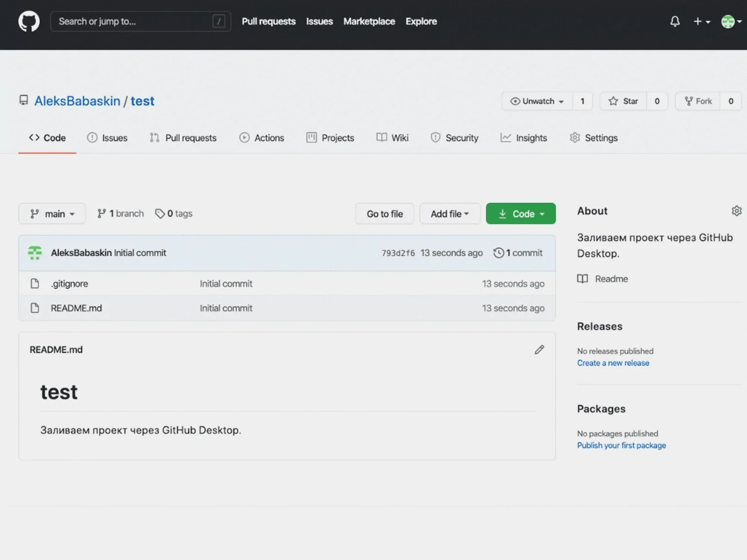
Task: Open Issues in the top navigation
Action: click(319, 21)
